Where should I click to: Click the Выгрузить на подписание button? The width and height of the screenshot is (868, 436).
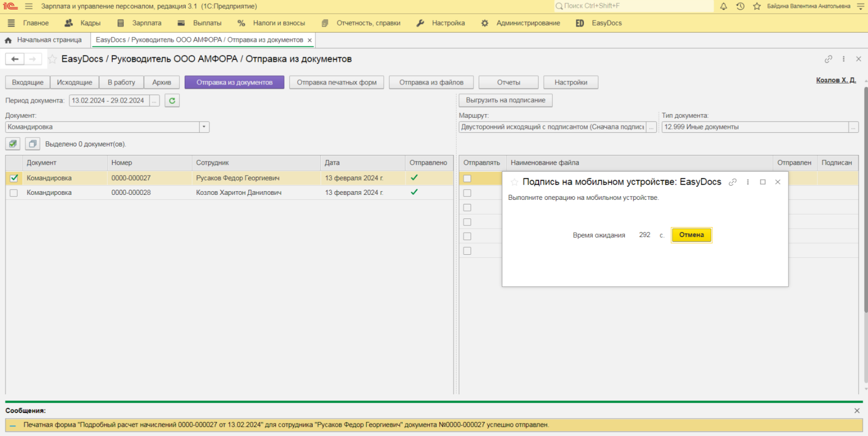pyautogui.click(x=505, y=100)
